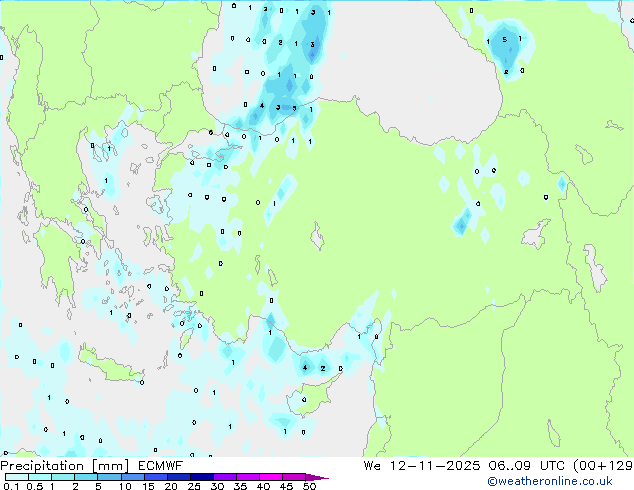Click the "[mm]" unit label
Screen dimensions: 634x490
(111, 466)
